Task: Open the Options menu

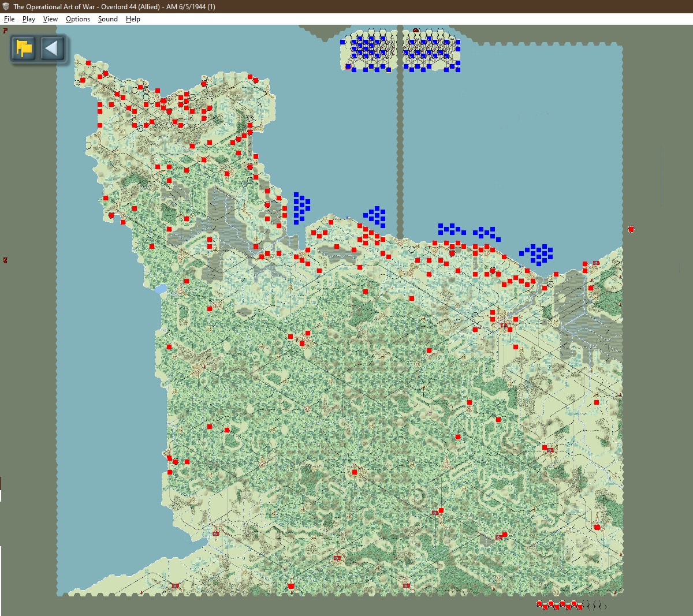Action: [78, 19]
